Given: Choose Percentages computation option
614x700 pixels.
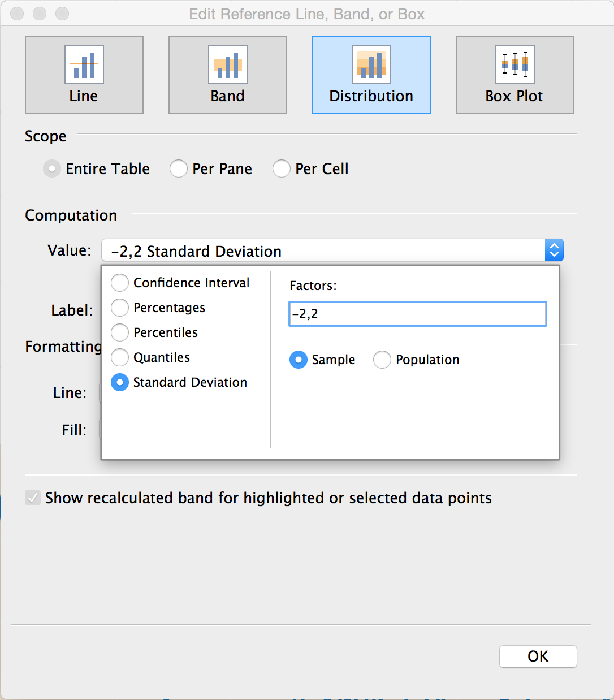Looking at the screenshot, I should (120, 308).
